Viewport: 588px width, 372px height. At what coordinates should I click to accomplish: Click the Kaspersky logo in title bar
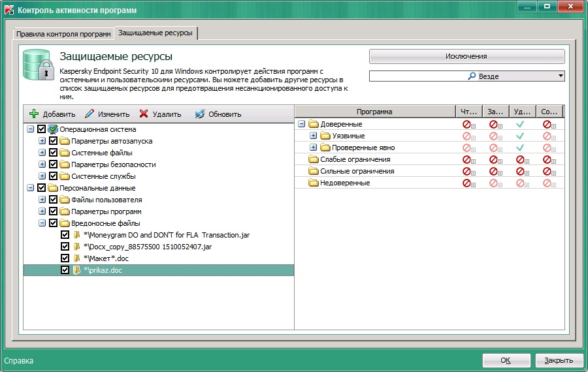point(9,9)
